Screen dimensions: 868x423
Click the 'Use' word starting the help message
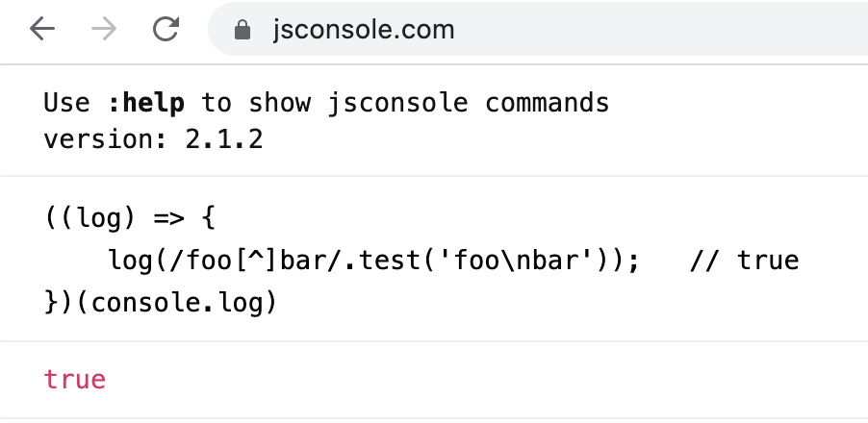pyautogui.click(x=66, y=103)
